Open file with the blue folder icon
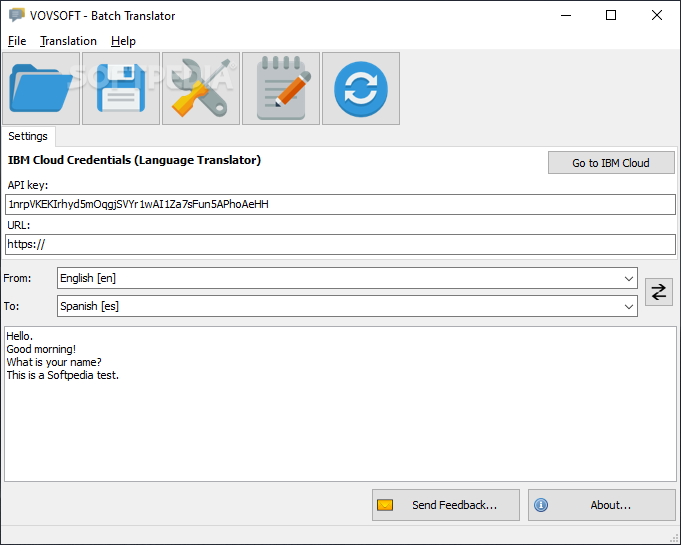681x545 pixels. [41, 89]
